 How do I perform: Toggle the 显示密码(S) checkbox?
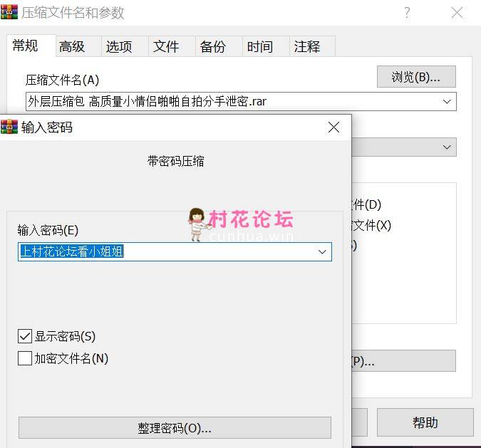pos(25,336)
